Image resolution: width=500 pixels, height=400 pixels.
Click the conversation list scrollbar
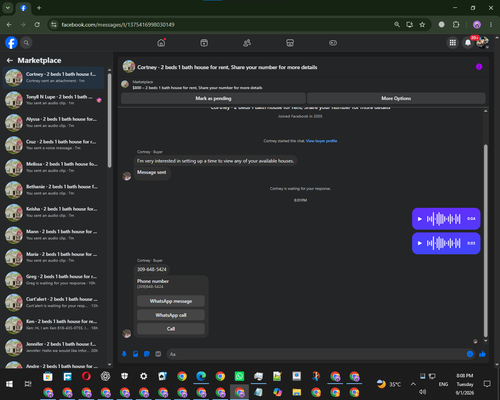110,120
